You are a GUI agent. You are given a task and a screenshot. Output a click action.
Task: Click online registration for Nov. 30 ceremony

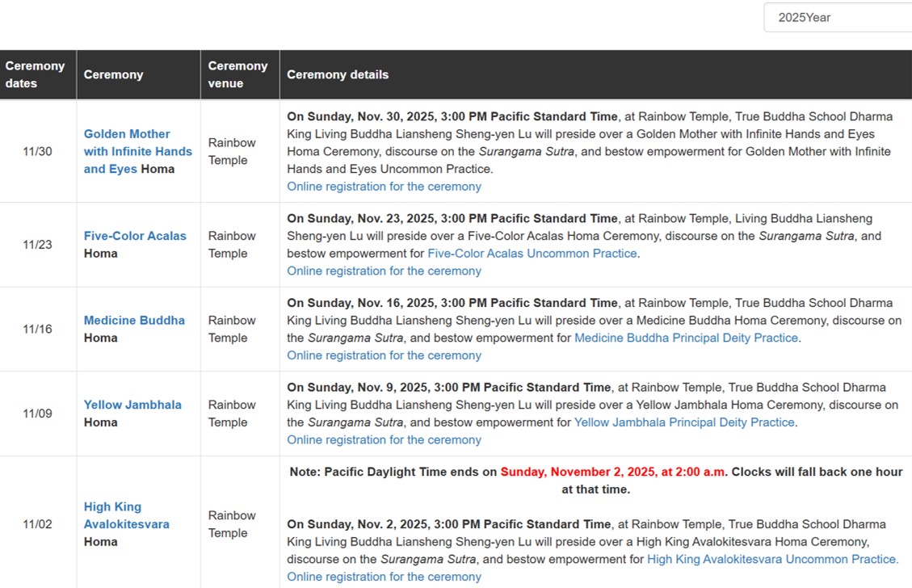(x=384, y=187)
